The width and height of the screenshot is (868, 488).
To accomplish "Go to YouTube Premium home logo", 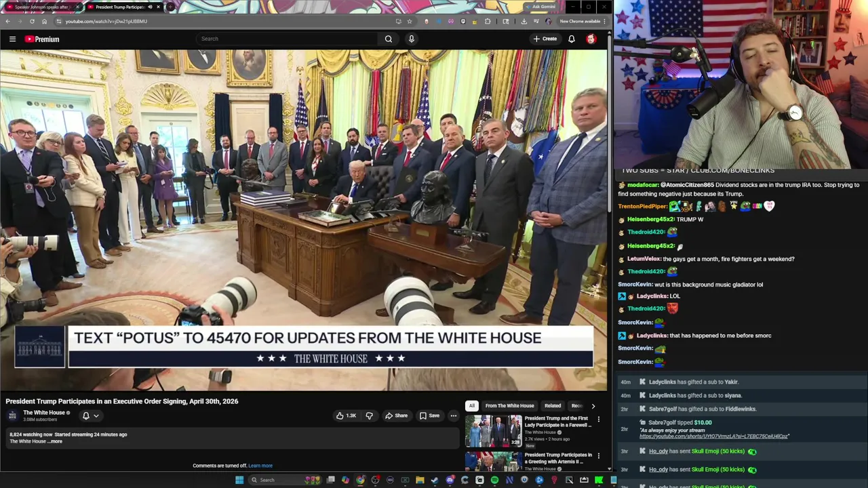I will point(42,39).
